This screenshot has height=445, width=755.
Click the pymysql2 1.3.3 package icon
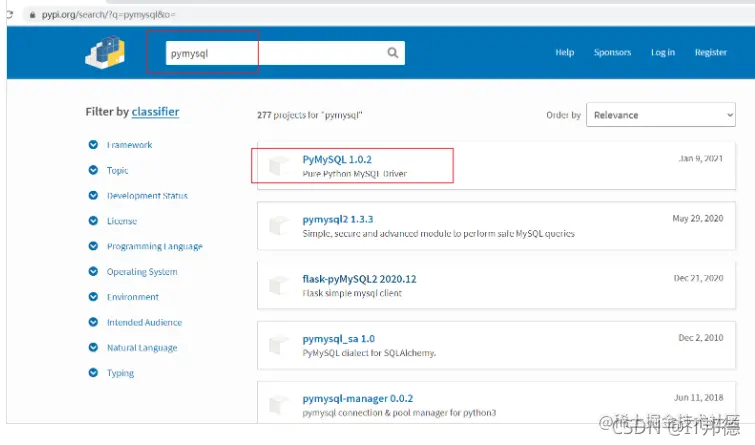tap(279, 225)
